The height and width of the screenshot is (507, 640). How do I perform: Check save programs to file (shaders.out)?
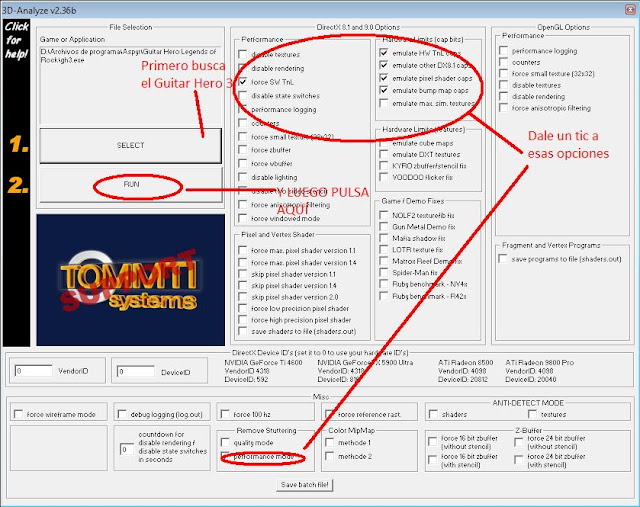(503, 259)
